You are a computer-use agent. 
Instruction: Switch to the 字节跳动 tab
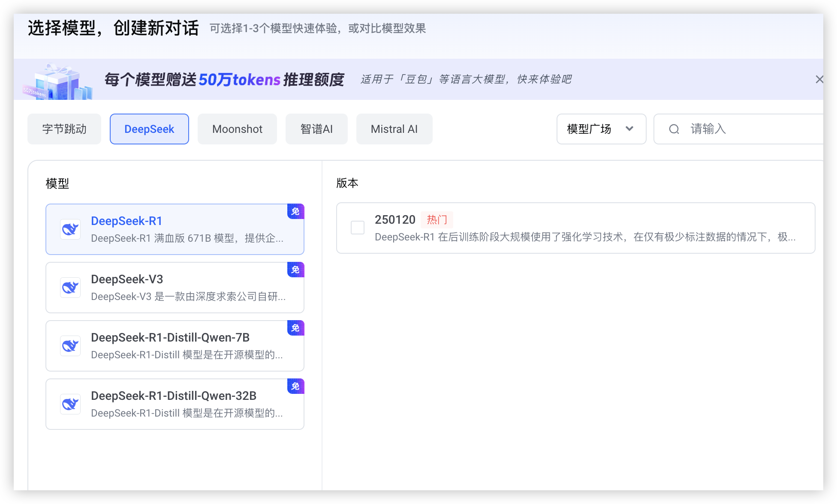tap(64, 129)
